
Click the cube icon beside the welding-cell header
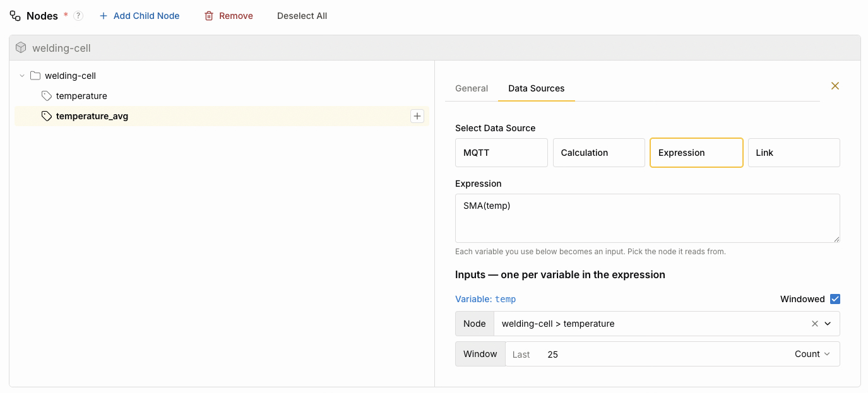[21, 47]
